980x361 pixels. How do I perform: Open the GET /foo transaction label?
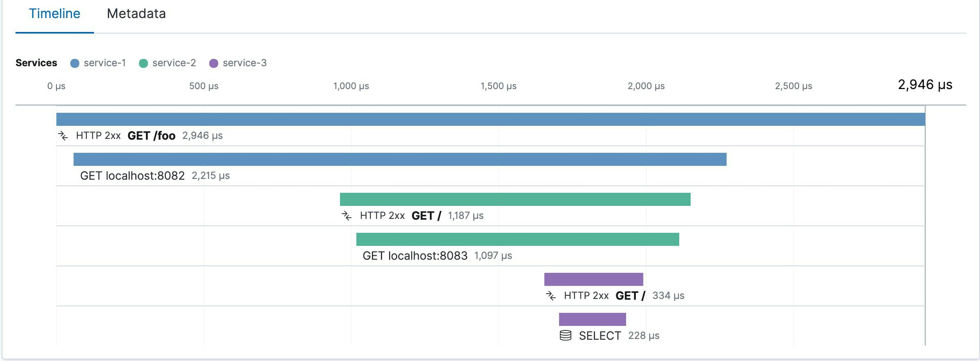(x=151, y=136)
